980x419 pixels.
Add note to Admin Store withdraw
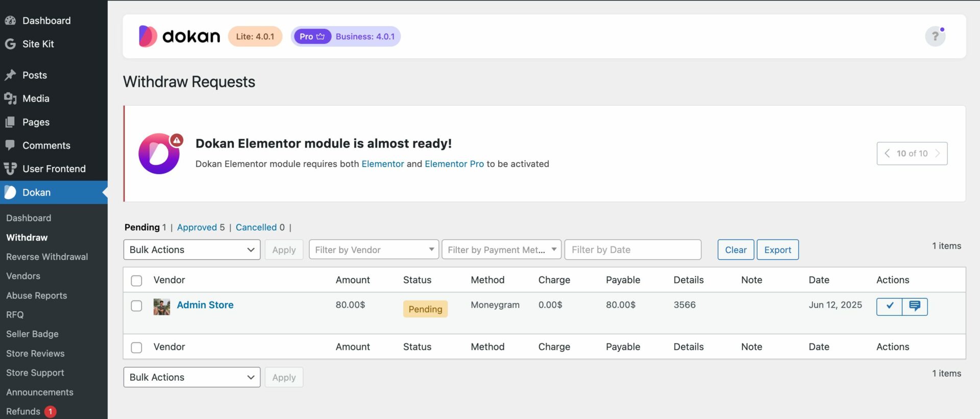pyautogui.click(x=915, y=306)
